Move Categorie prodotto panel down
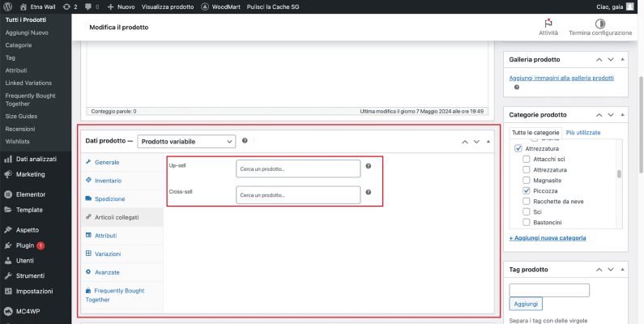 coord(611,115)
